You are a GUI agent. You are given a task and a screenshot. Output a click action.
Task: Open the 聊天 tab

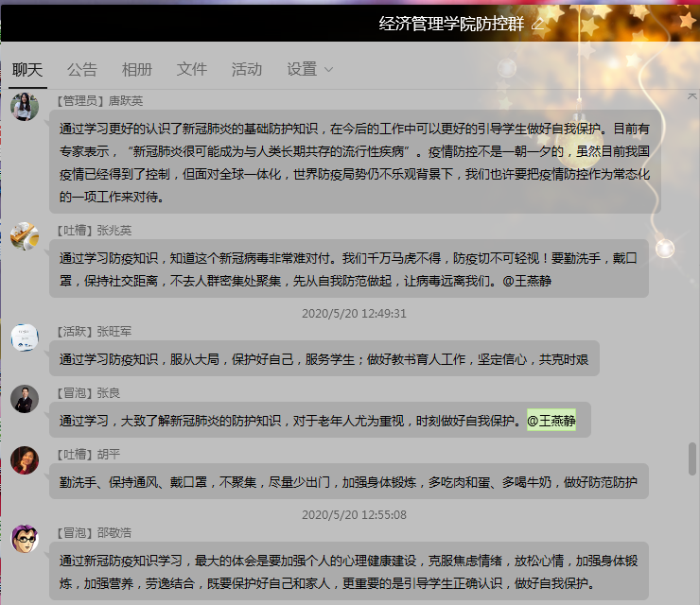[x=27, y=70]
